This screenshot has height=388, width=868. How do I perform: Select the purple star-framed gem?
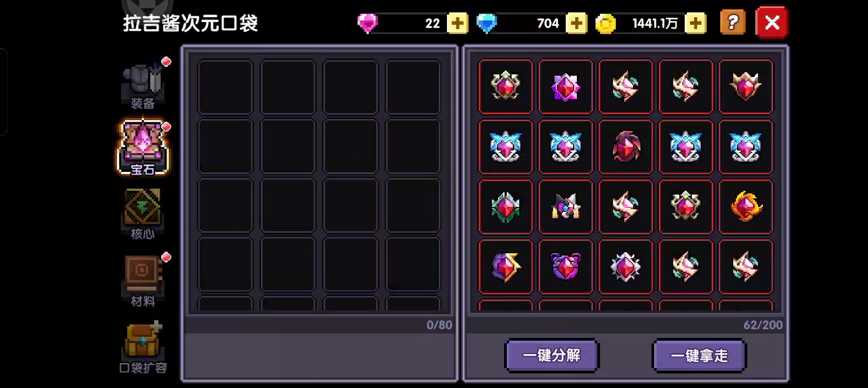click(x=566, y=87)
